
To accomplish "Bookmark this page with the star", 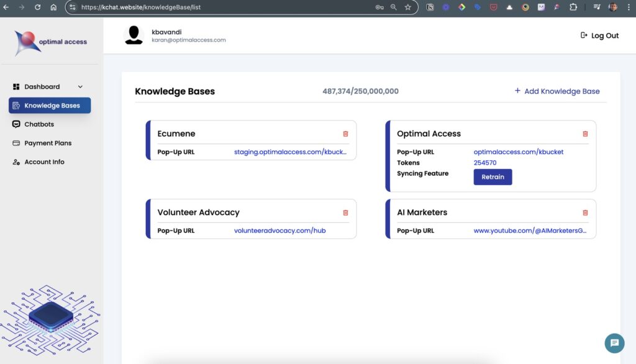I will 407,7.
